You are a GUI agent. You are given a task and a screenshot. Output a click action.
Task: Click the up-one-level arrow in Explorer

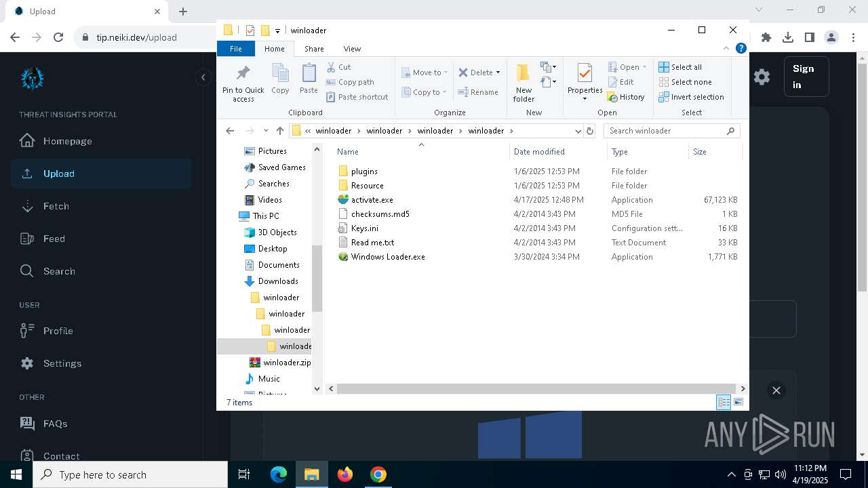[280, 131]
